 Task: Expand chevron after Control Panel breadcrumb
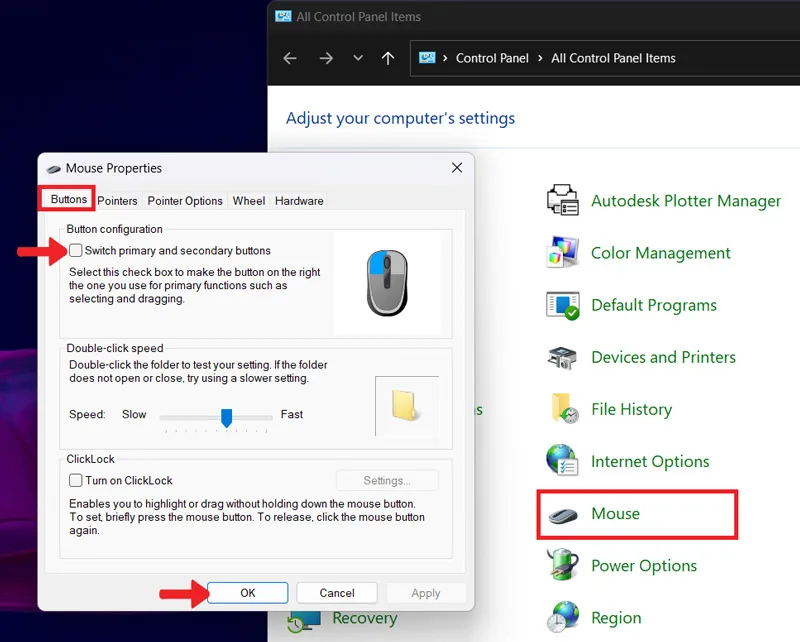point(540,58)
